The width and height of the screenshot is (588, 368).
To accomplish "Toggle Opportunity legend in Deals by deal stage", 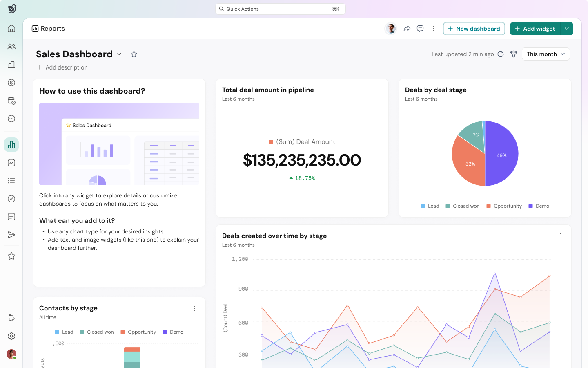I will [504, 206].
